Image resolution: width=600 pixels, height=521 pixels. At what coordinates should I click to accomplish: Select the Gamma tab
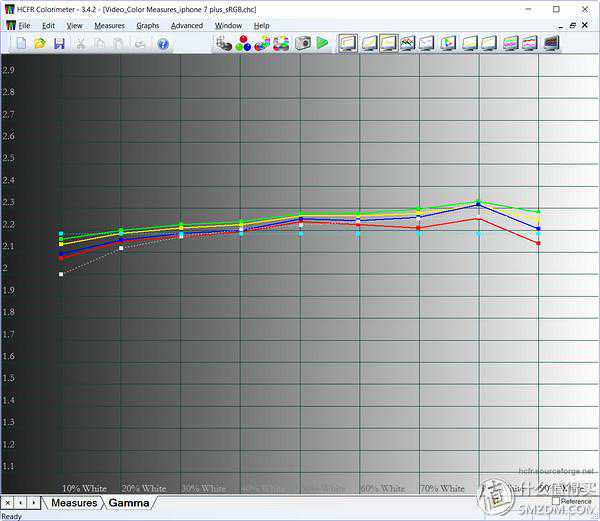128,503
